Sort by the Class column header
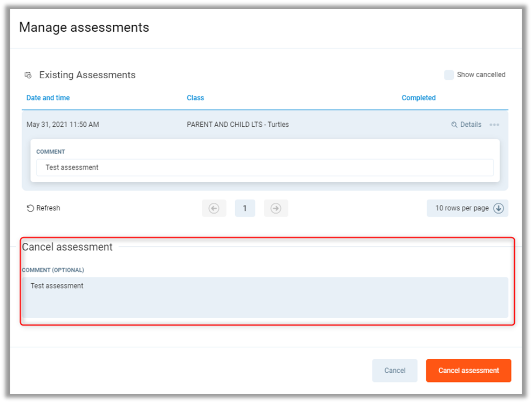The width and height of the screenshot is (532, 403). 195,98
